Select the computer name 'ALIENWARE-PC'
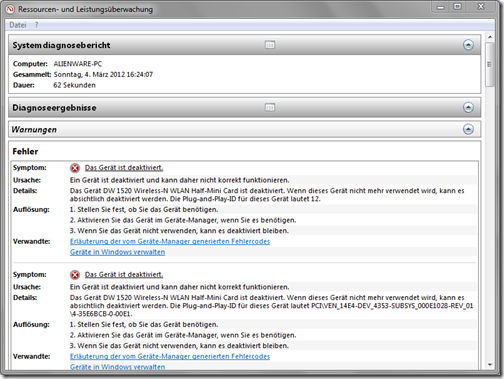Image resolution: width=504 pixels, height=379 pixels. point(78,64)
